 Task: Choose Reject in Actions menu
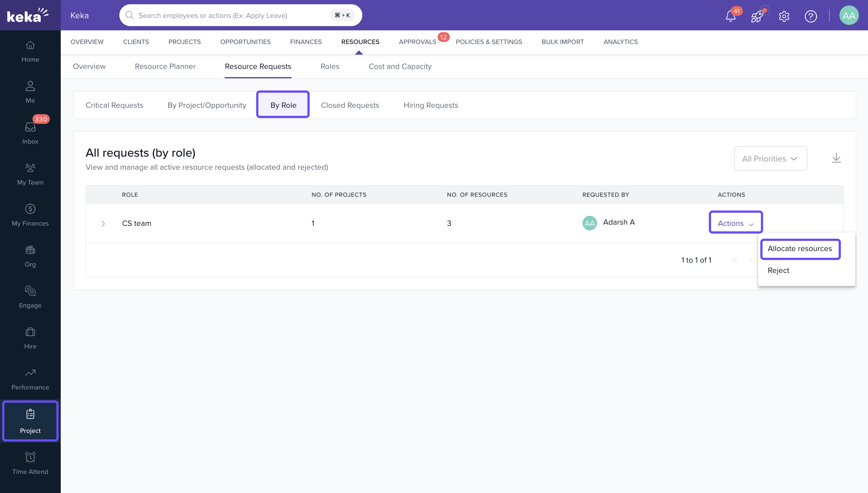point(778,270)
